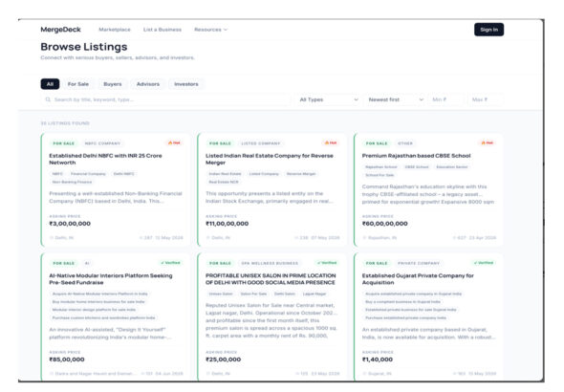This screenshot has height=392, width=564.
Task: Focus the search by title, keyword field
Action: click(x=165, y=99)
